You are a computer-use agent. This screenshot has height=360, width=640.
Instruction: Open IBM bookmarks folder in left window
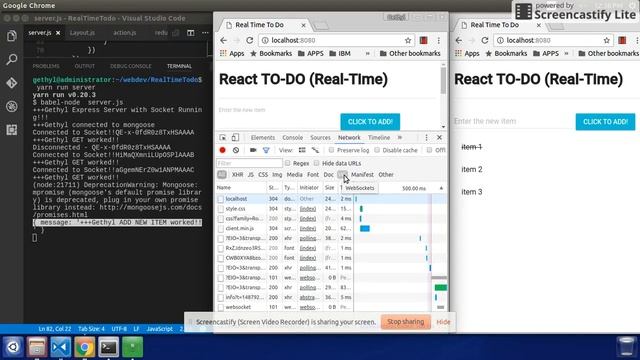pos(340,53)
